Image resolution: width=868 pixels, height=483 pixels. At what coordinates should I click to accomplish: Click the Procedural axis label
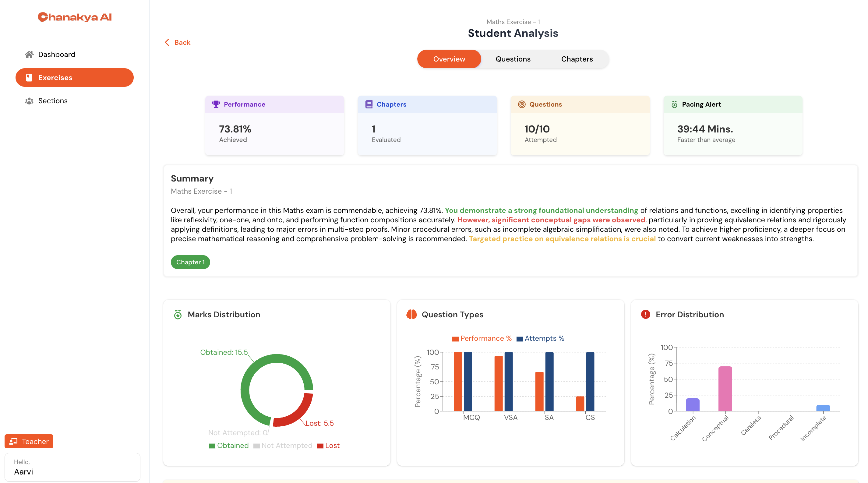coord(782,428)
